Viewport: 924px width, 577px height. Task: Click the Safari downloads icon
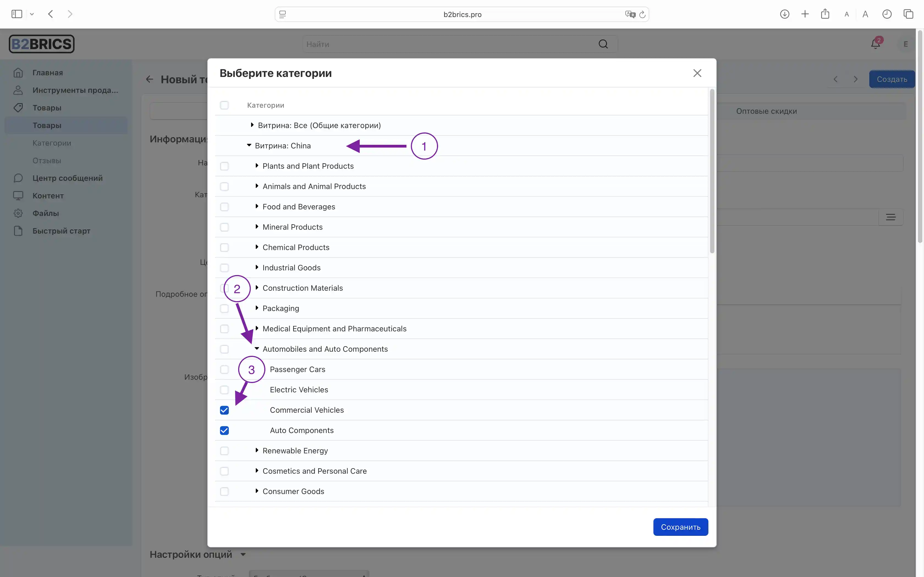click(x=785, y=14)
